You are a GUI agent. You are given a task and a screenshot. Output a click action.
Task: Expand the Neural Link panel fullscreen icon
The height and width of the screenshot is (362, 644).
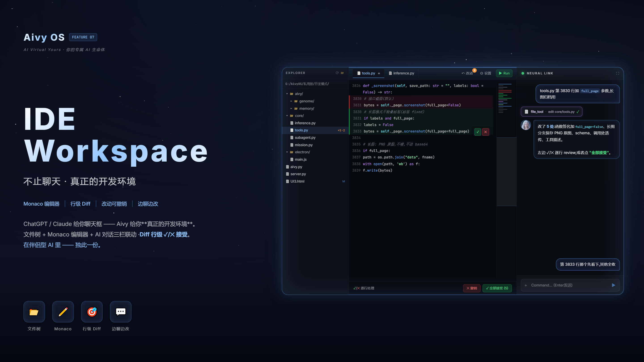(617, 73)
